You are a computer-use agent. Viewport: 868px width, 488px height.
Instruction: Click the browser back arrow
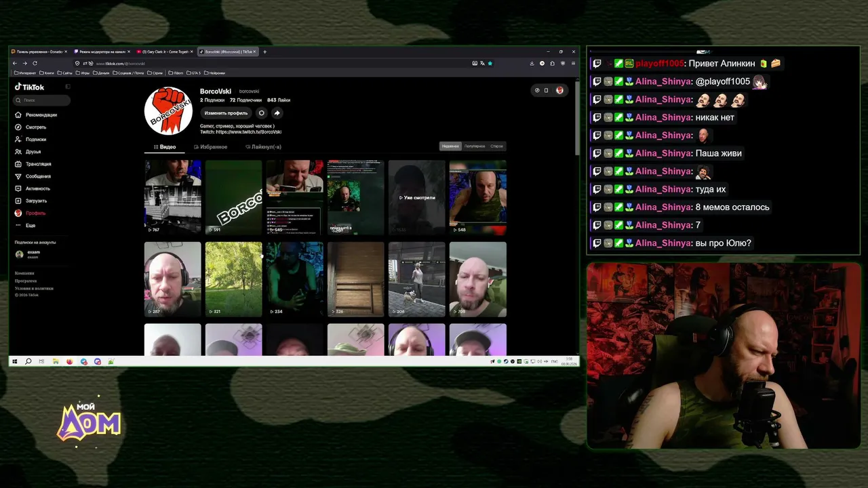pos(15,63)
